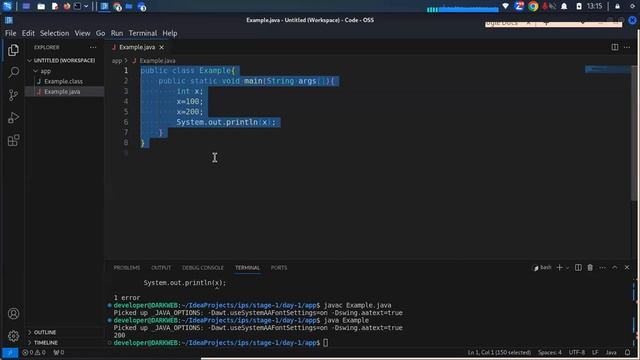
Task: Click the app breadcrumb segment
Action: (x=117, y=61)
